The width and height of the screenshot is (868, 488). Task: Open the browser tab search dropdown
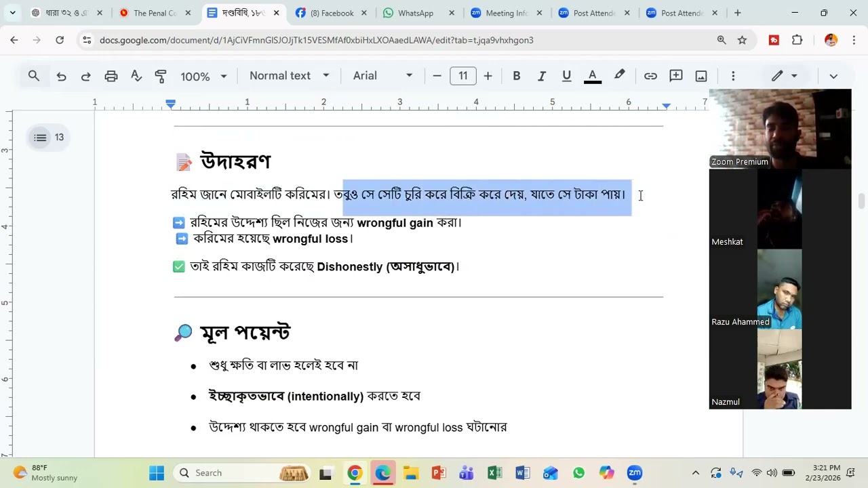(12, 13)
